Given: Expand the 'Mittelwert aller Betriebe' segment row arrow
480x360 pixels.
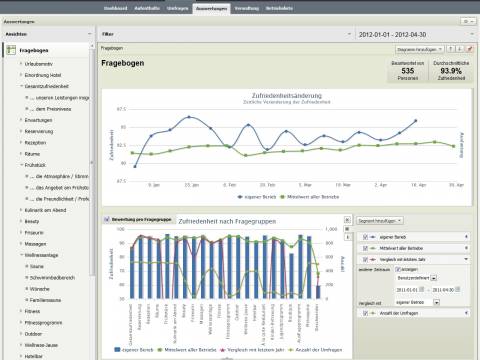Looking at the screenshot, I should tap(466, 248).
